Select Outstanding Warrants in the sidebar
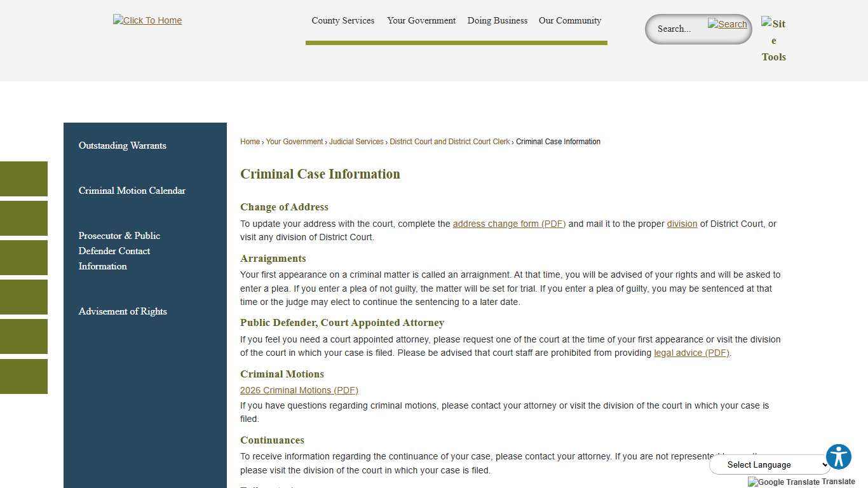Viewport: 868px width, 488px height. point(122,146)
